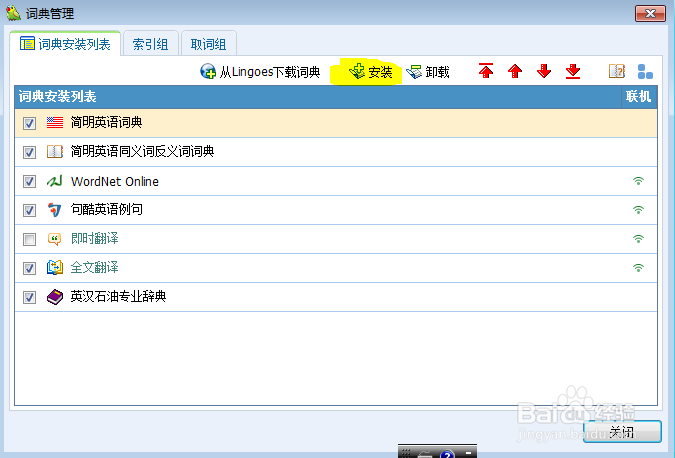This screenshot has width=675, height=458.
Task: Open 从Lingoes下载词典 download option
Action: pos(260,71)
